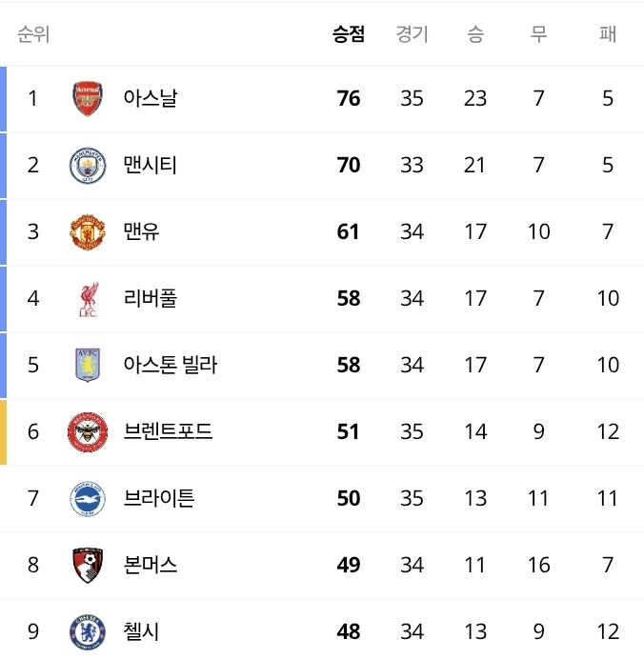644x659 pixels.
Task: Click the yellow qualification marker beside Brentford
Action: 4,432
